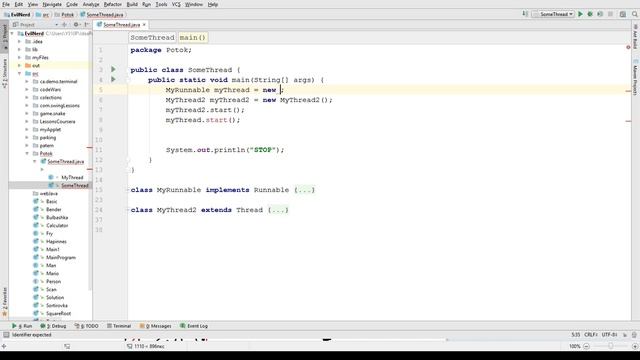Image resolution: width=640 pixels, height=360 pixels.
Task: Click the Make Project arrow icon
Action: click(525, 14)
